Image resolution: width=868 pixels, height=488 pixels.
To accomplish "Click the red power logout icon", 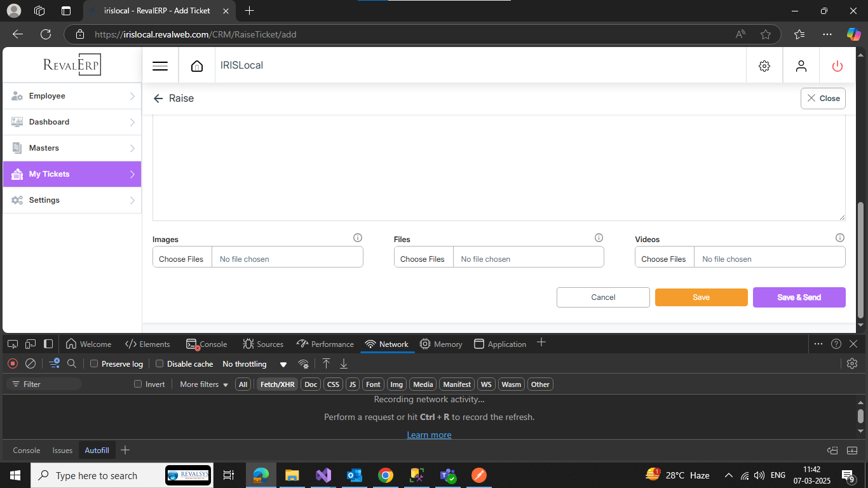I will [837, 66].
